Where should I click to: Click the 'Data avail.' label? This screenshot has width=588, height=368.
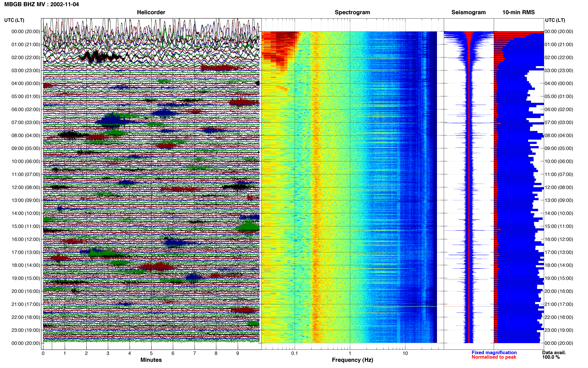554,352
